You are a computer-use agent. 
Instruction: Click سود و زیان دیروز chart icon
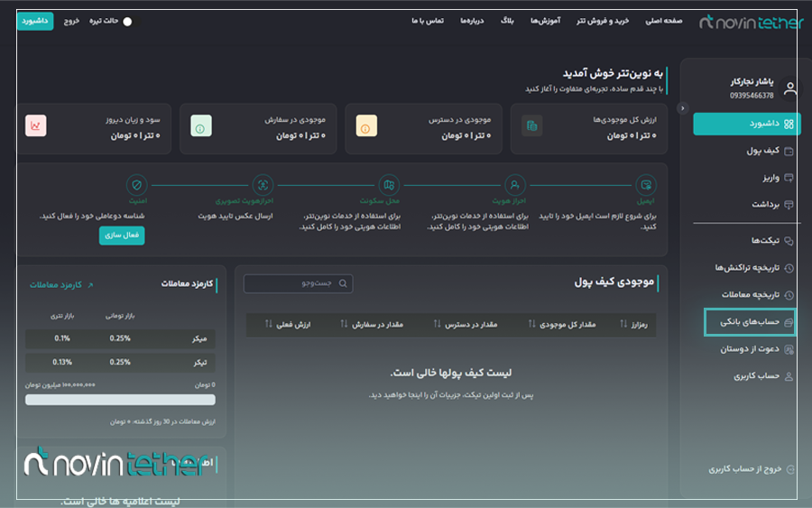pyautogui.click(x=36, y=125)
